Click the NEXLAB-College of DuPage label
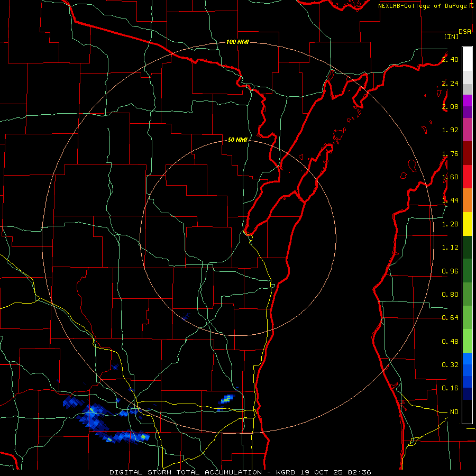 tap(422, 6)
